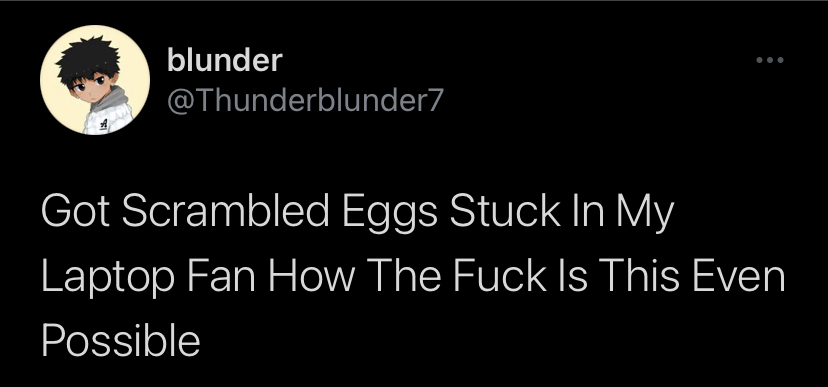Viewport: 828px width, 387px height.
Task: Click the logo on the avatar's white jacket
Action: pos(104,124)
